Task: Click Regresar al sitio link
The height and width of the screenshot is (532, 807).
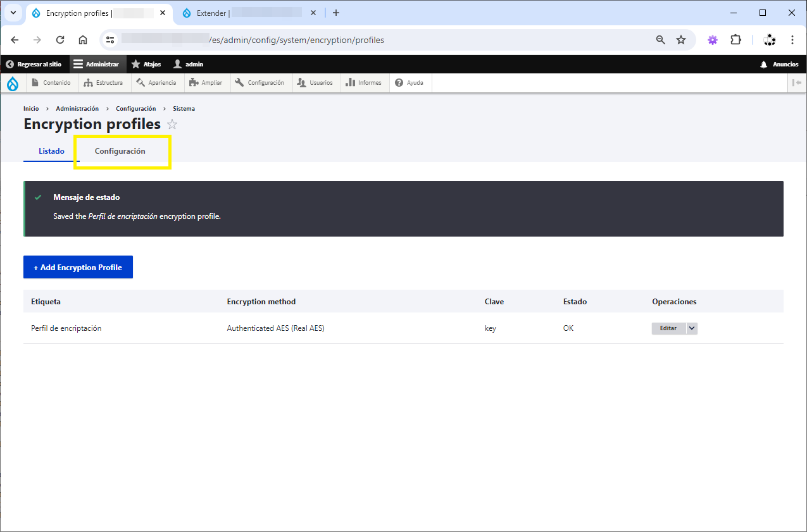Action: [34, 64]
